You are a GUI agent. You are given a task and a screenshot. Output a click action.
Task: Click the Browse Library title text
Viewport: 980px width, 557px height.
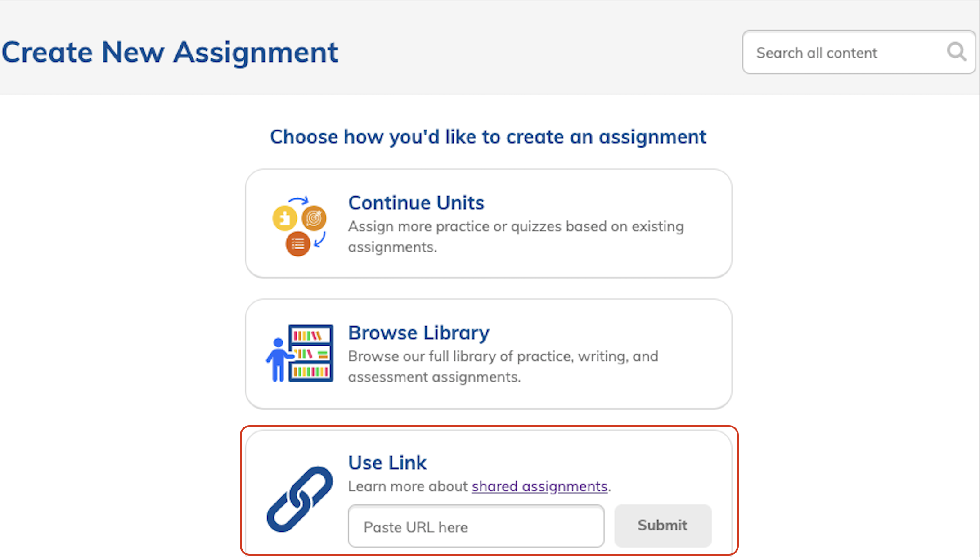tap(418, 332)
